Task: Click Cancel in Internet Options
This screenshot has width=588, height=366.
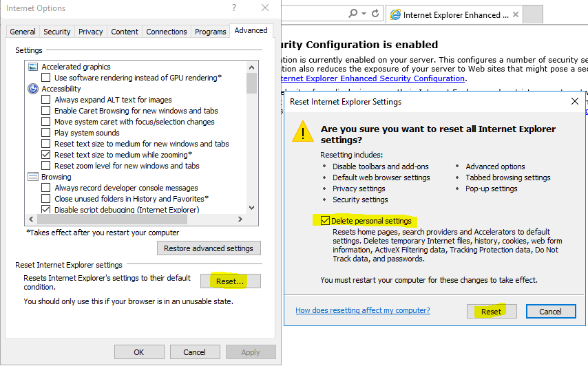Action: coord(195,352)
